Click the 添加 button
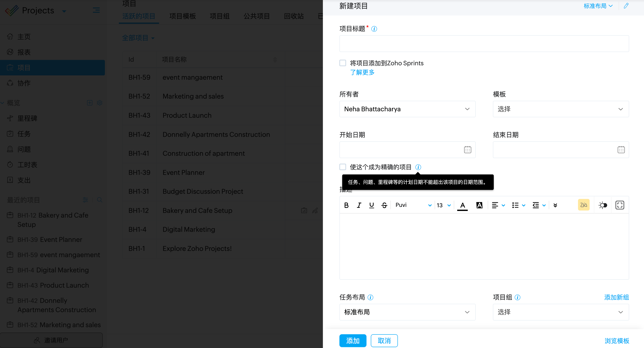Screen dimensions: 644x348 click(x=353, y=340)
